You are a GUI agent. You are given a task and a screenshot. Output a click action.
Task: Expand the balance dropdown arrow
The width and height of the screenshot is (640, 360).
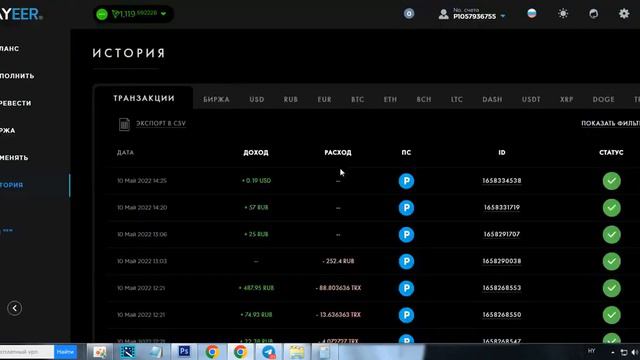(164, 14)
